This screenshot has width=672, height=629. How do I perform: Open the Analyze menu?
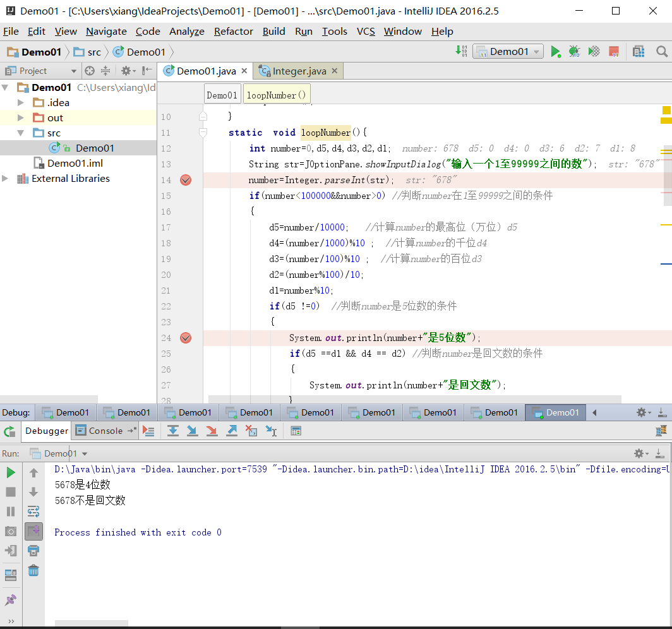coord(186,32)
